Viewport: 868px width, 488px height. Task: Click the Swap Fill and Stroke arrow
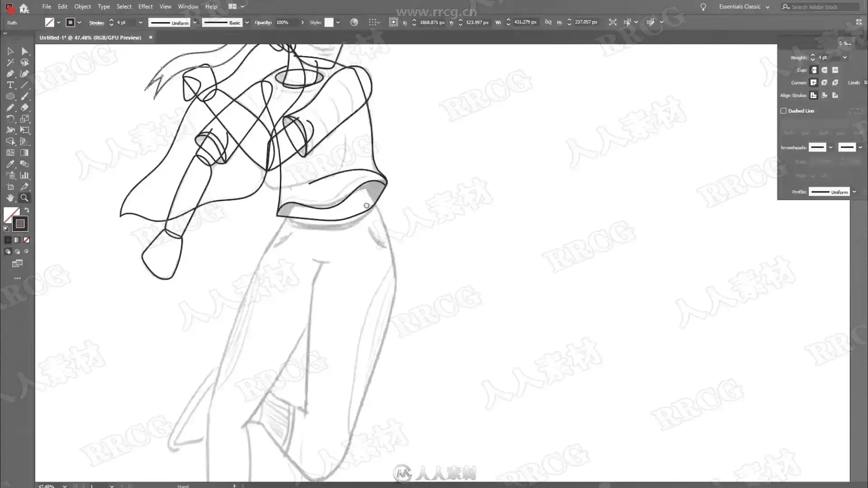(x=27, y=210)
